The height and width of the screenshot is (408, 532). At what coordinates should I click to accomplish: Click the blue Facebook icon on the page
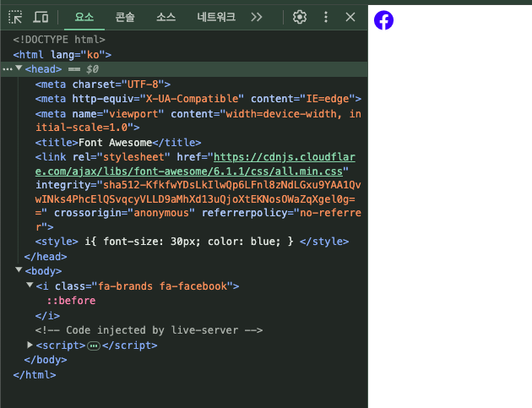(x=383, y=20)
